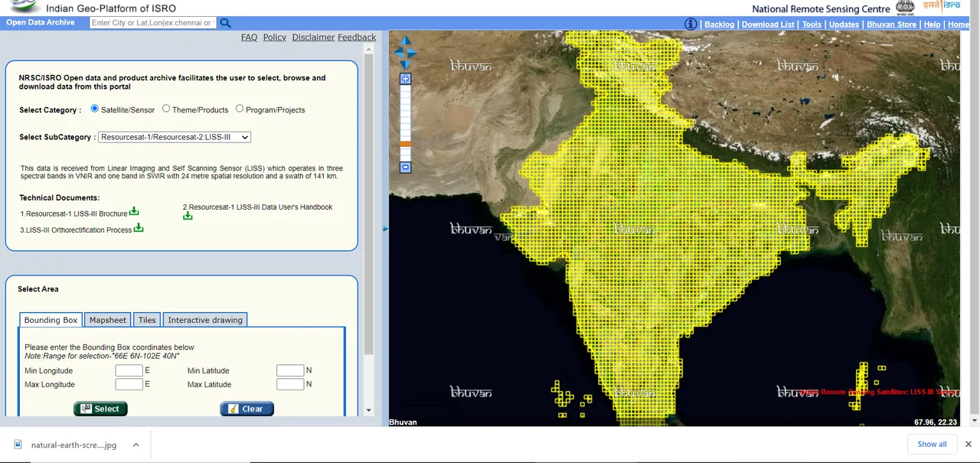Pan the map north with up arrow

(406, 41)
